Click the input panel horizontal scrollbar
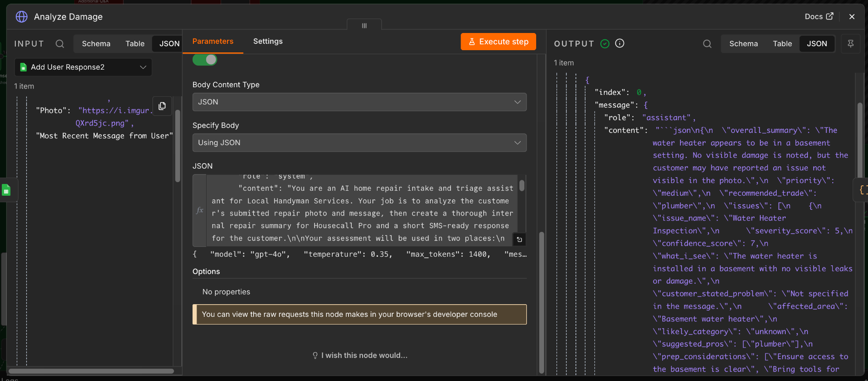 point(91,372)
